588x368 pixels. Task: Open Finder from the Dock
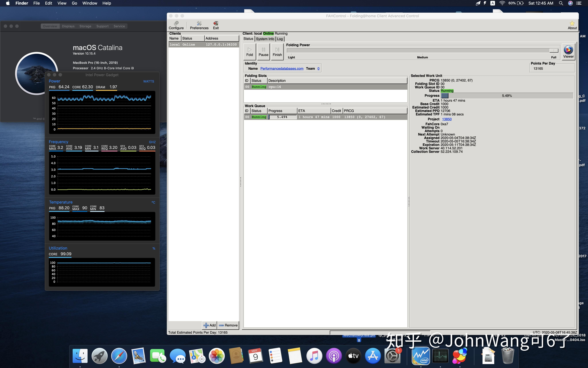(80, 356)
